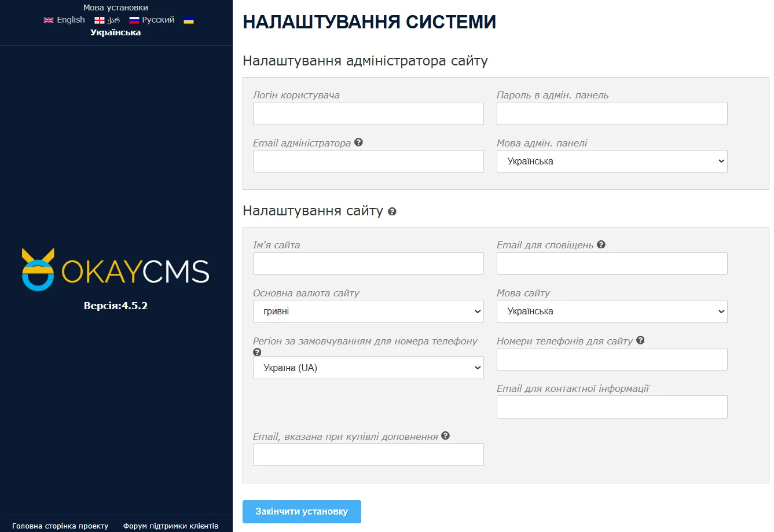
Task: Click the Russian flag icon
Action: point(134,19)
